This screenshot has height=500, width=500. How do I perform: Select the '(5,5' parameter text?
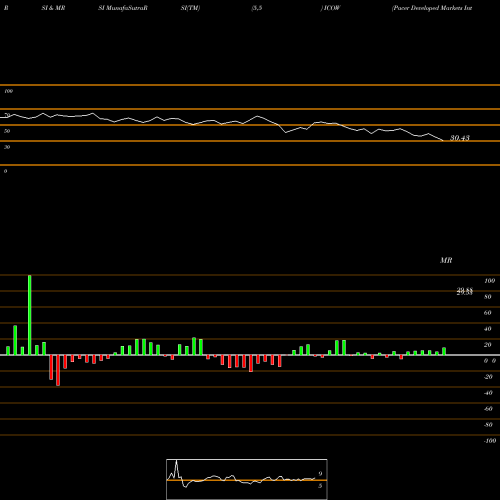point(257,8)
